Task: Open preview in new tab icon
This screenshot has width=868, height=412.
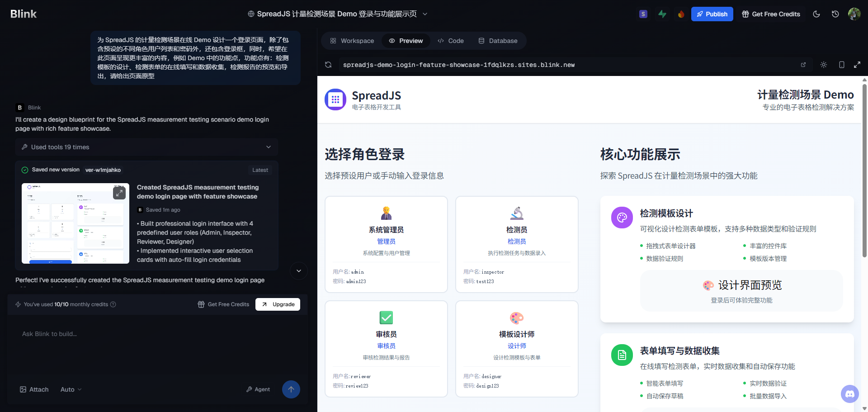Action: point(803,65)
